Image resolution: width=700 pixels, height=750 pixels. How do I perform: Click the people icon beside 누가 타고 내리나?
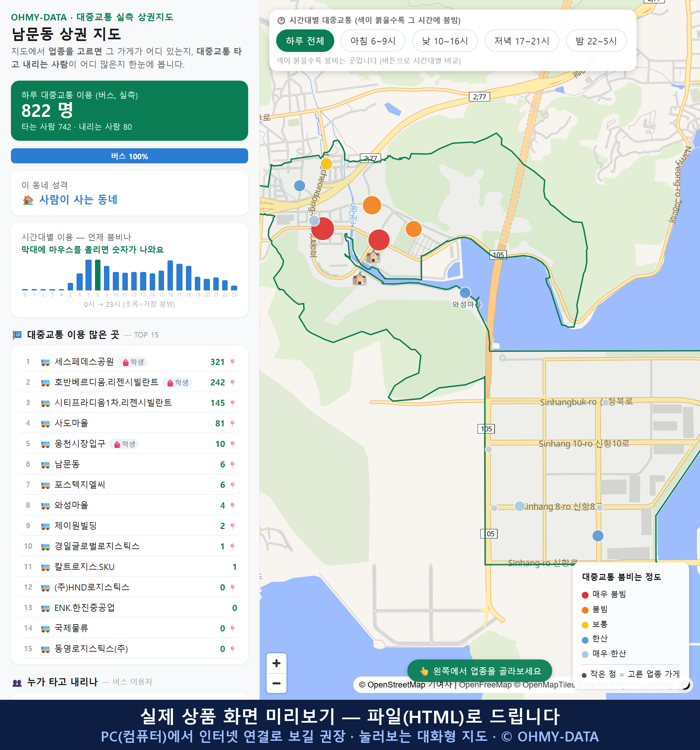coord(17,682)
